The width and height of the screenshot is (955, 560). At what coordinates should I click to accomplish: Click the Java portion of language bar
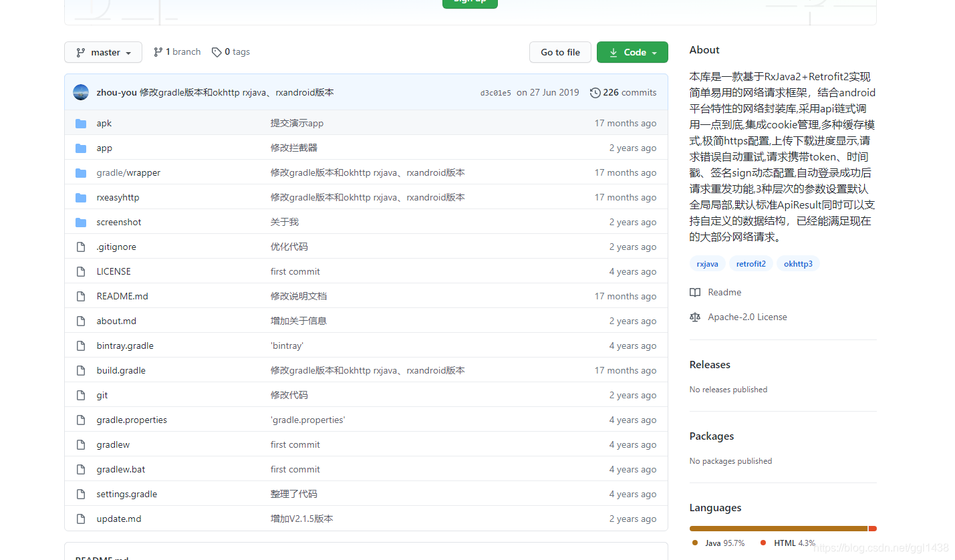779,529
